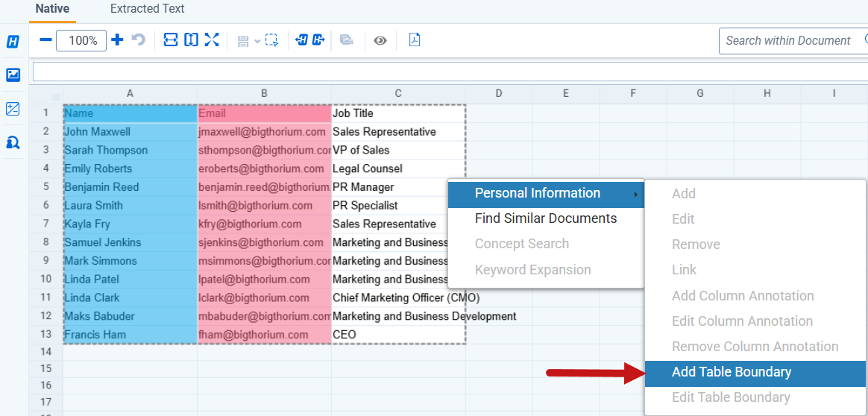Choose Find Similar Documents menu item
The image size is (868, 416).
click(x=546, y=218)
